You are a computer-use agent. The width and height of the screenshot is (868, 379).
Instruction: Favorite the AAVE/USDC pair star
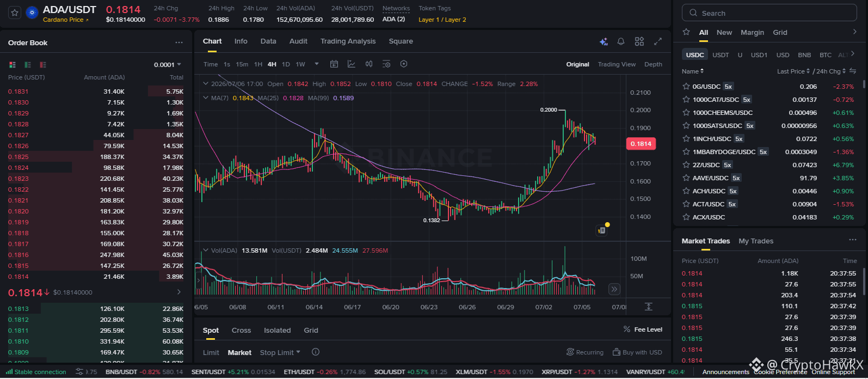pyautogui.click(x=686, y=178)
